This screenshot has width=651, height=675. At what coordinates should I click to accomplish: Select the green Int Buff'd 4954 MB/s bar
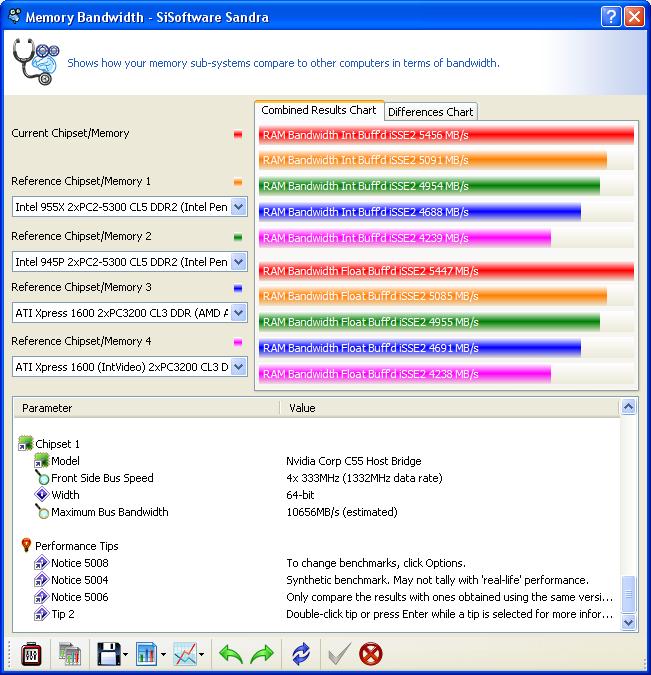pos(429,186)
